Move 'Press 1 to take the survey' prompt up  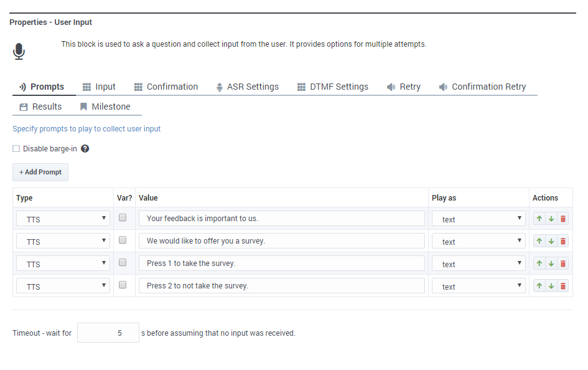539,263
